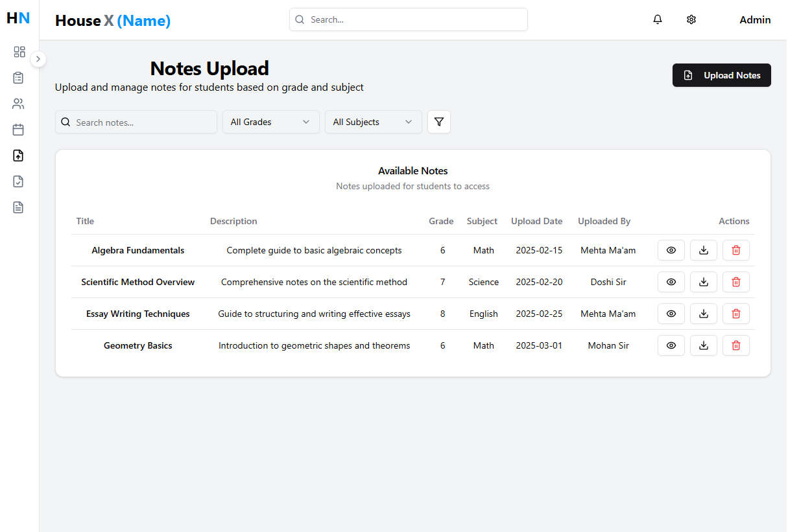
Task: Click the 2025-02-25 upload date
Action: (x=539, y=314)
